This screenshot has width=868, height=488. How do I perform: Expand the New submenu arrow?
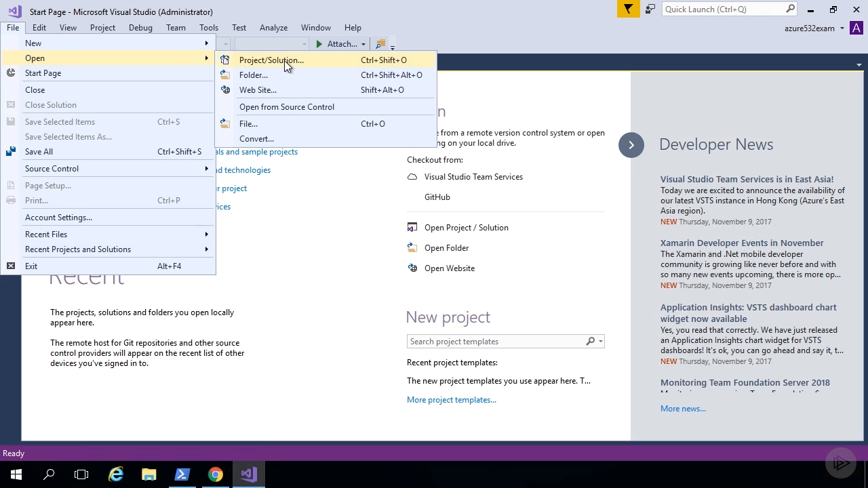pos(207,43)
